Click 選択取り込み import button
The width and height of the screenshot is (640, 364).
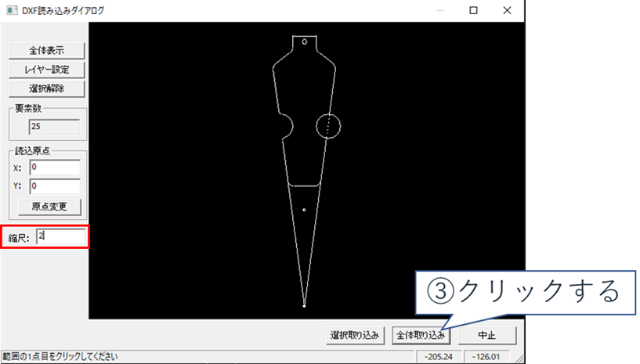pyautogui.click(x=355, y=336)
